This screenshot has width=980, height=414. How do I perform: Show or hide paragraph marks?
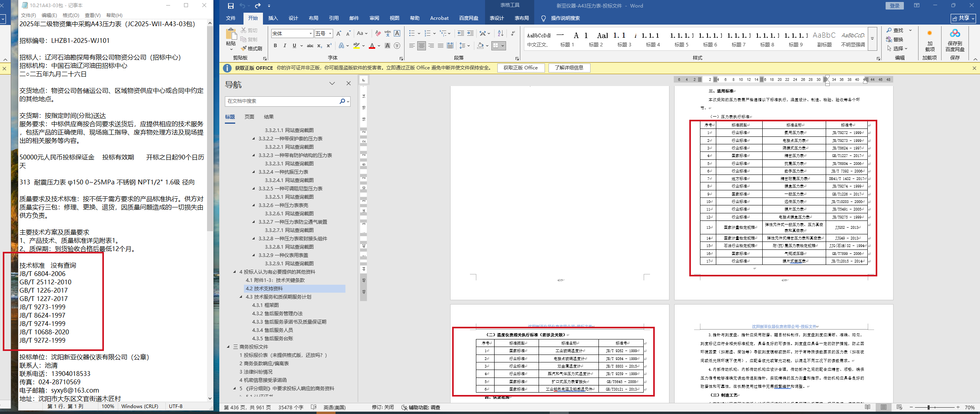[x=513, y=33]
